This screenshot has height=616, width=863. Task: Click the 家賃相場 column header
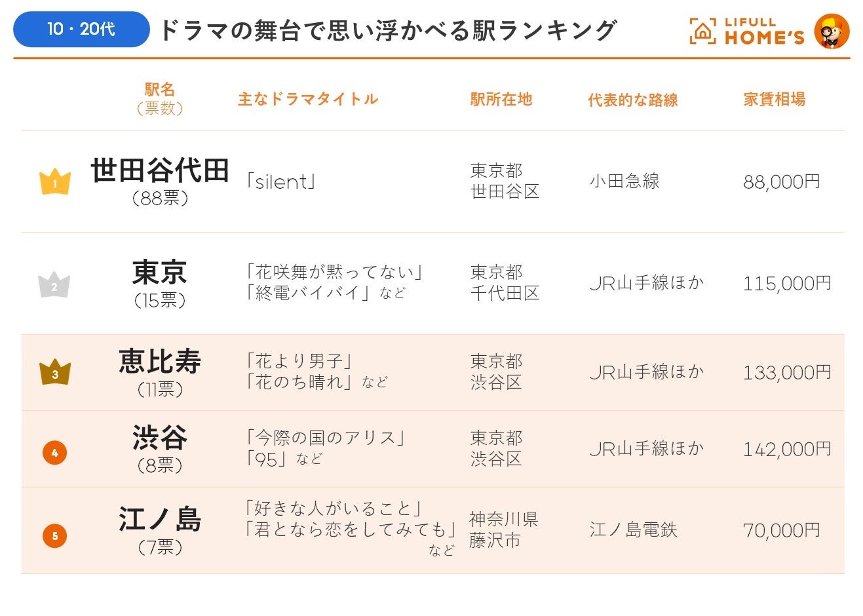[774, 100]
